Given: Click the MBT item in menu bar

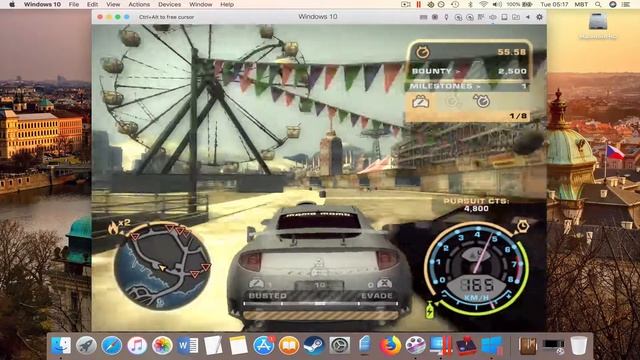Looking at the screenshot, I should pyautogui.click(x=581, y=4).
